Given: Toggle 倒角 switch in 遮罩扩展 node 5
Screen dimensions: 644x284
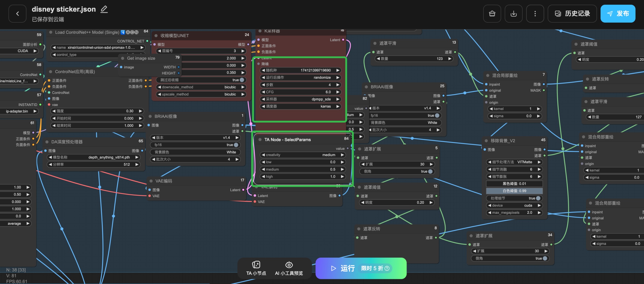Looking at the screenshot, I should pos(430,171).
